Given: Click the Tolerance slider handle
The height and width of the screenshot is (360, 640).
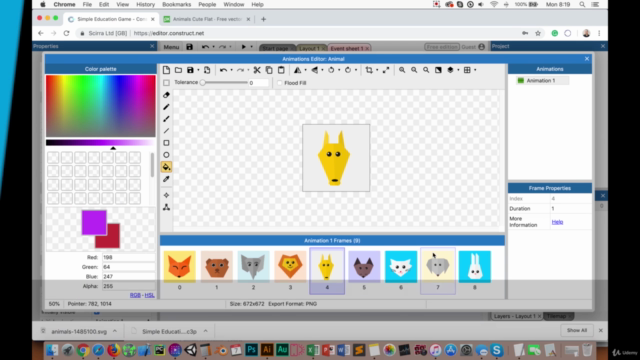Looking at the screenshot, I should tap(202, 82).
